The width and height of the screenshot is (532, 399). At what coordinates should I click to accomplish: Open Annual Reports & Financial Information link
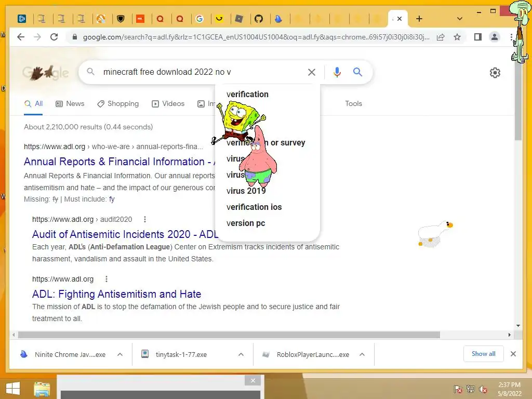(119, 162)
